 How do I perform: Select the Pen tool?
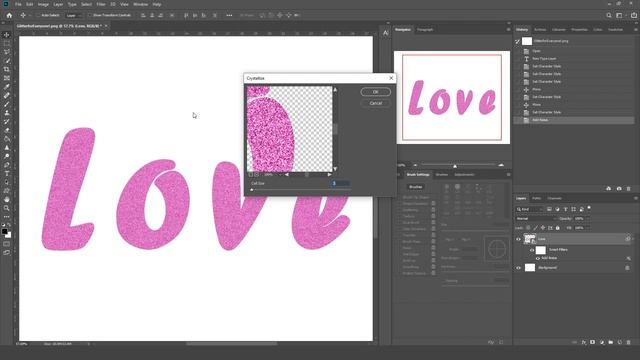[x=7, y=165]
